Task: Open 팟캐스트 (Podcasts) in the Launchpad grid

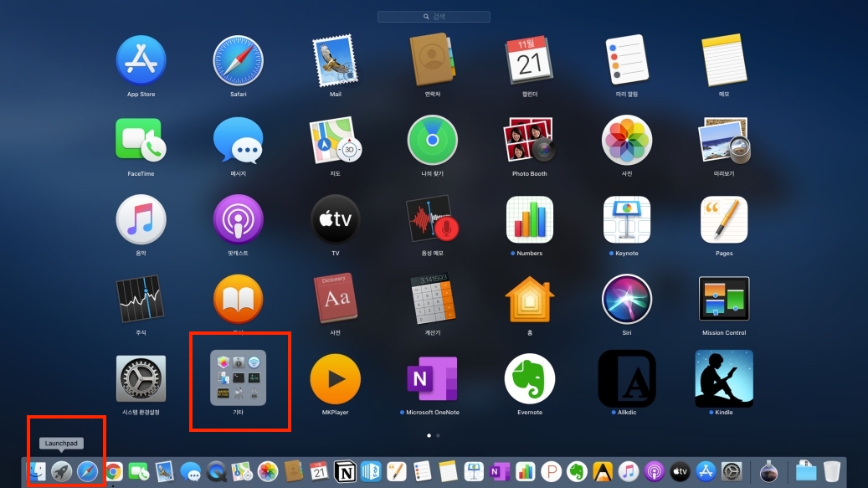Action: coord(238,219)
